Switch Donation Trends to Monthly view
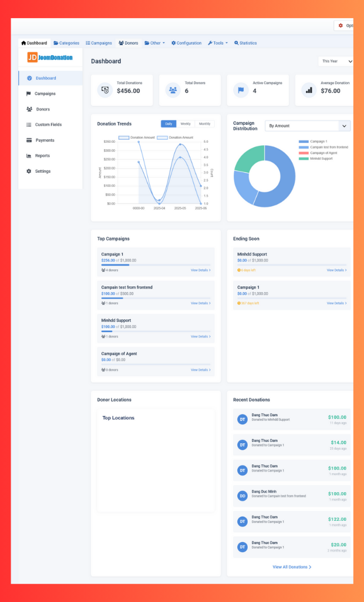The image size is (364, 602). (204, 124)
